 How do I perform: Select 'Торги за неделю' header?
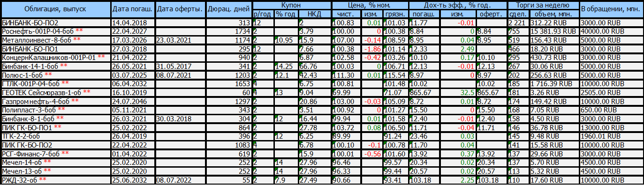pos(543,5)
